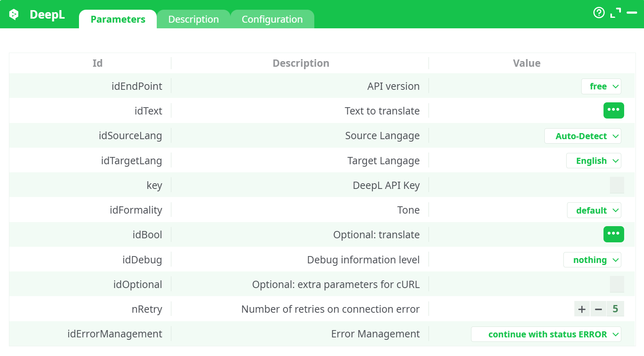Decrease nRetry with the minus button
This screenshot has height=356, width=644.
tap(598, 309)
